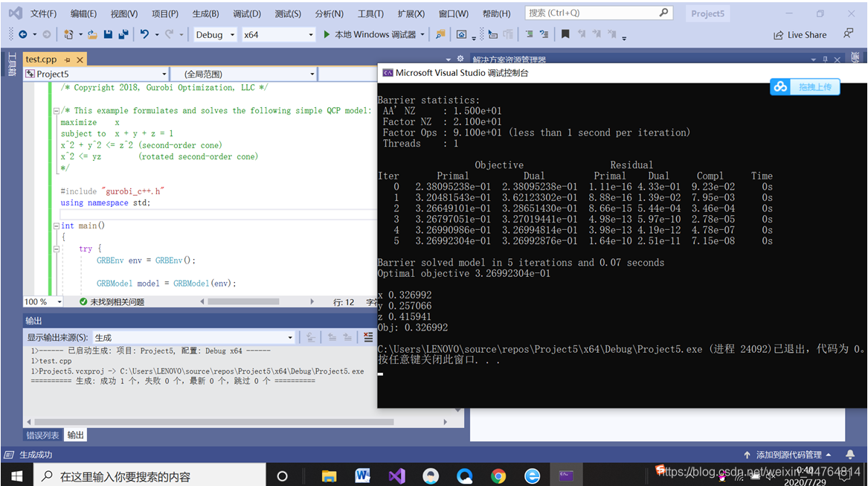
Task: Click the Redo arrow icon
Action: pos(170,34)
